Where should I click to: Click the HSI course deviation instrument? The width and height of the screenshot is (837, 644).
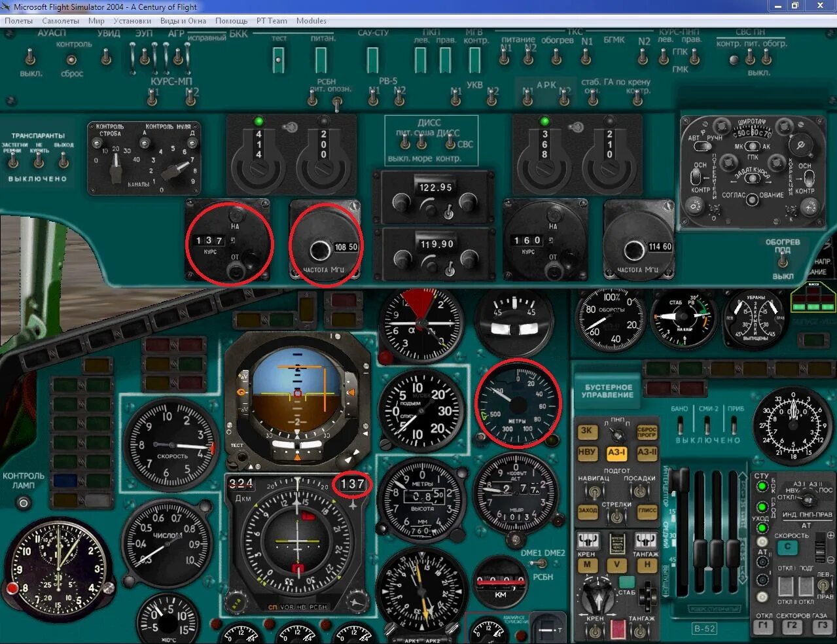[298, 543]
